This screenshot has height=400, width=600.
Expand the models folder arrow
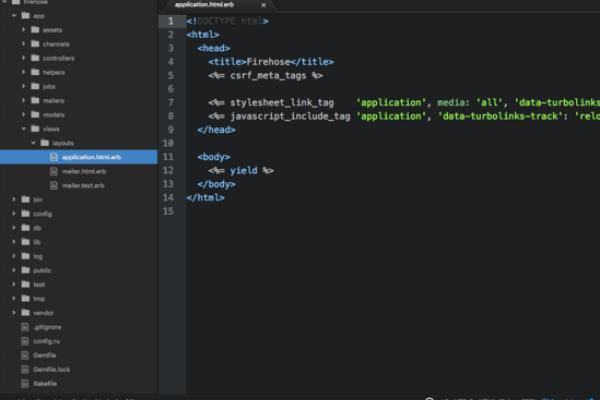coord(23,115)
